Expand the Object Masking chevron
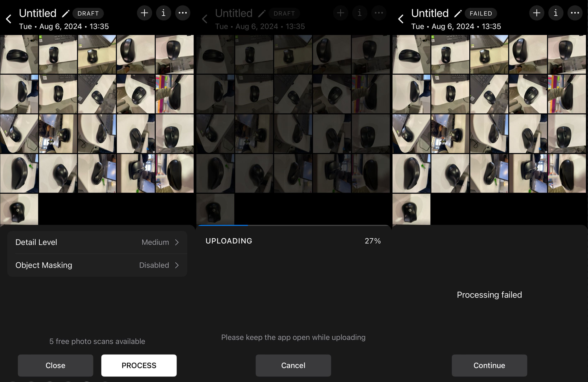Screen dimensions: 588x382 [177, 265]
